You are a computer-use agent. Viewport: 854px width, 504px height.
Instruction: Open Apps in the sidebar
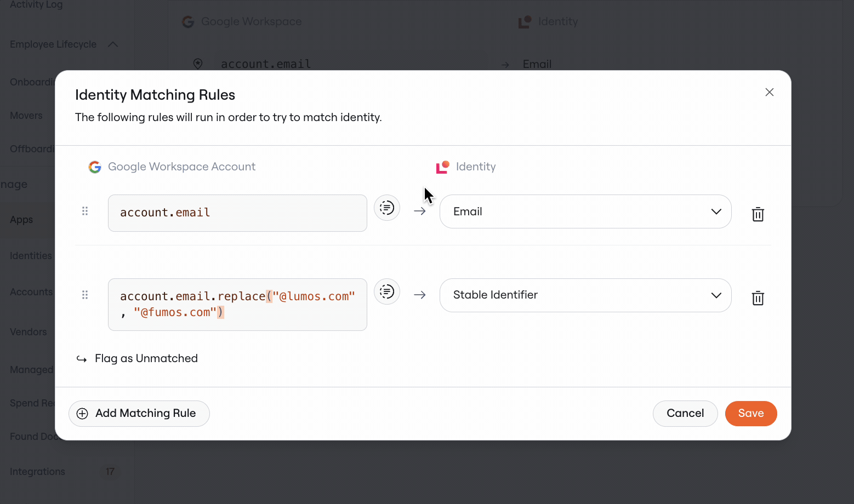tap(21, 220)
